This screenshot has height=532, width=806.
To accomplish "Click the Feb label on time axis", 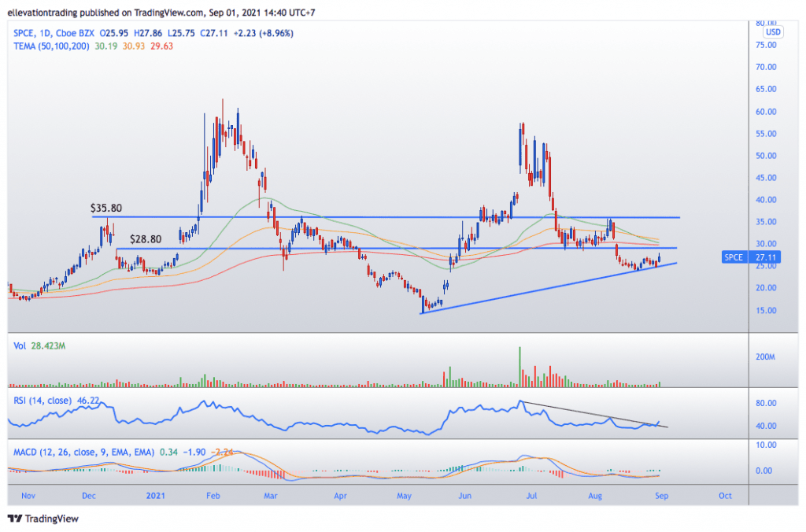I will coord(212,497).
